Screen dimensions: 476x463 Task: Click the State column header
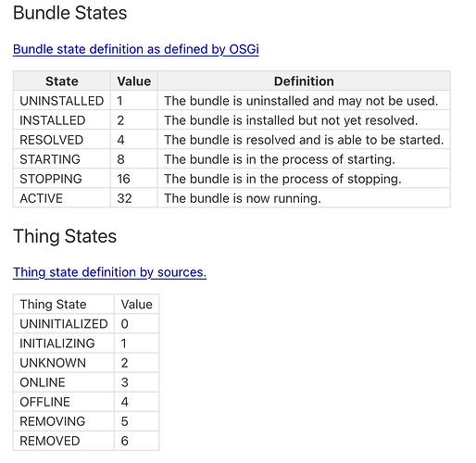62,81
